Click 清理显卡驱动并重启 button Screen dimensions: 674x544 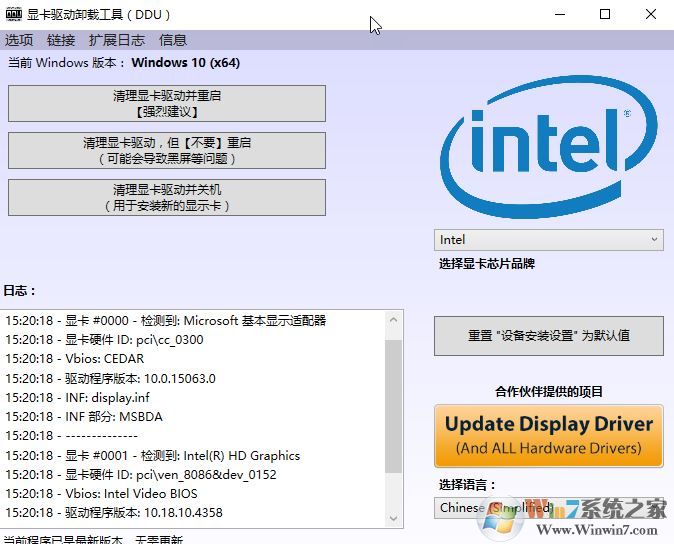[x=167, y=104]
